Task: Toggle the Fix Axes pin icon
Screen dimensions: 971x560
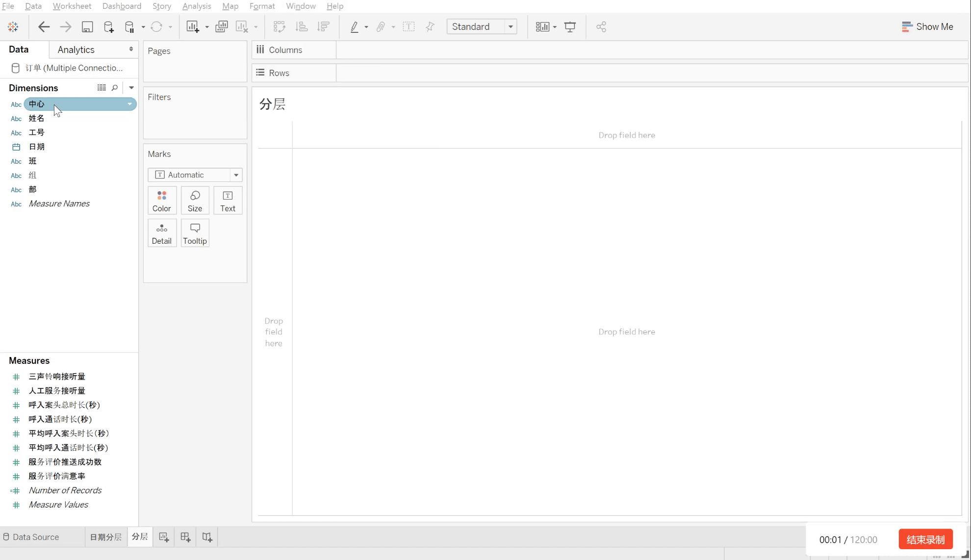Action: [430, 27]
